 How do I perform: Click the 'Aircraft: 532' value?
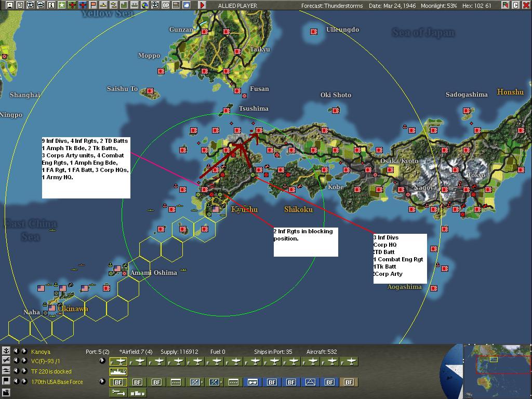[x=321, y=352]
